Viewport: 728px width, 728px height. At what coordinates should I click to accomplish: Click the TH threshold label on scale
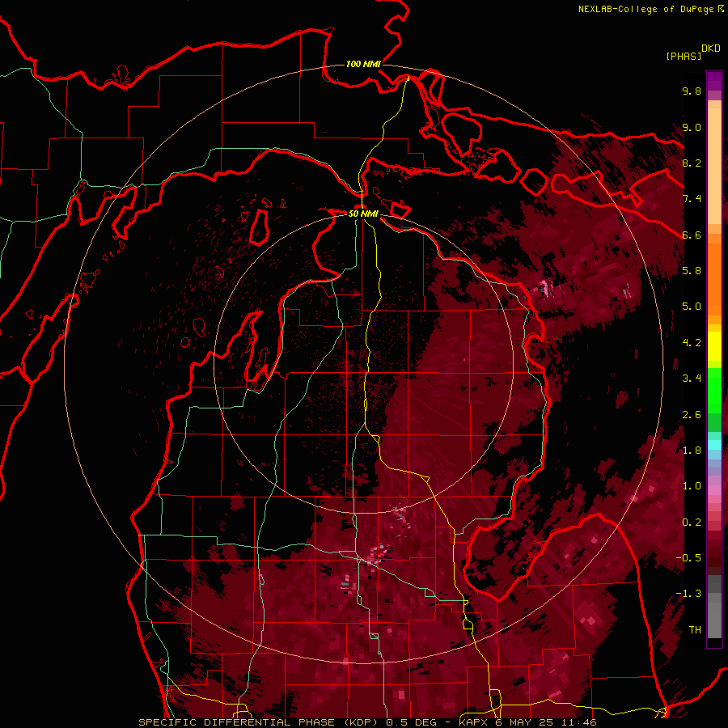pos(695,630)
